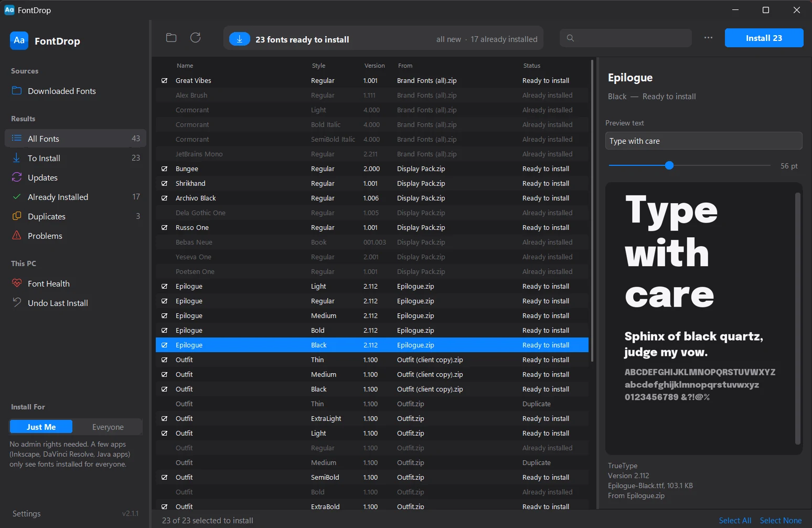This screenshot has width=812, height=528.
Task: Click the Already Installed checkmark icon
Action: pos(17,197)
